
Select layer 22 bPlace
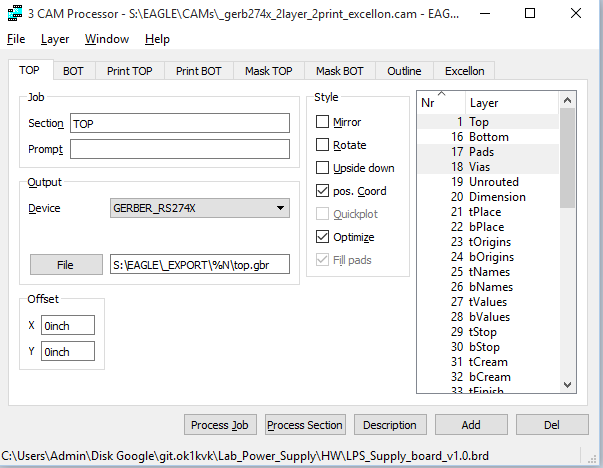coord(488,227)
